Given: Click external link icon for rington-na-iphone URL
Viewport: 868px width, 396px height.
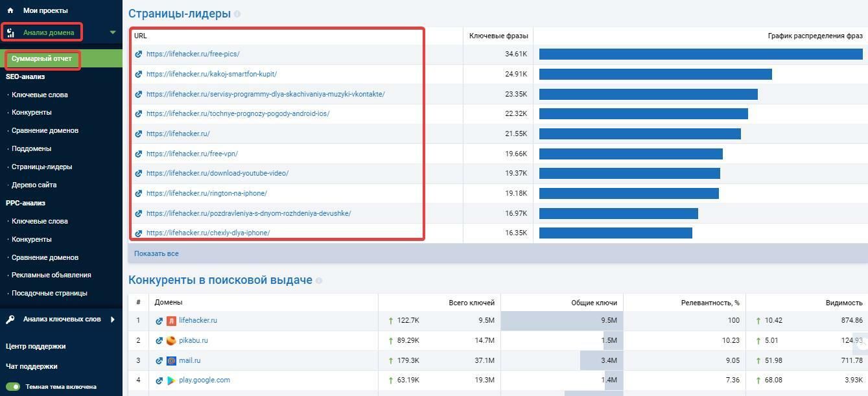Looking at the screenshot, I should pyautogui.click(x=139, y=194).
